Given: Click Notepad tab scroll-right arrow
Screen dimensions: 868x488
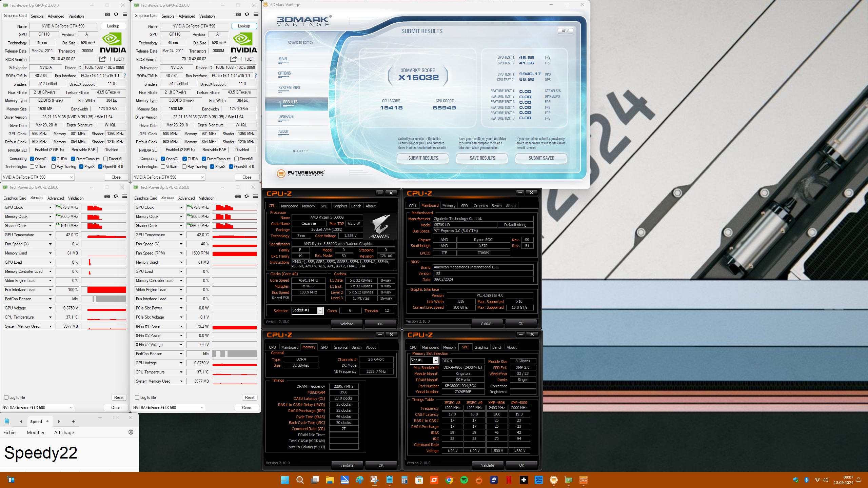Looking at the screenshot, I should tap(59, 422).
